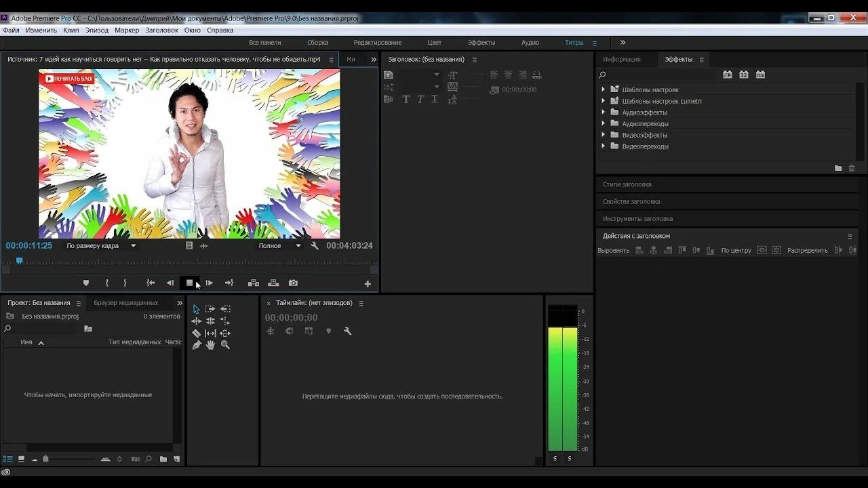Step forward one frame in Source monitor
Image resolution: width=868 pixels, height=488 pixels.
pyautogui.click(x=210, y=283)
